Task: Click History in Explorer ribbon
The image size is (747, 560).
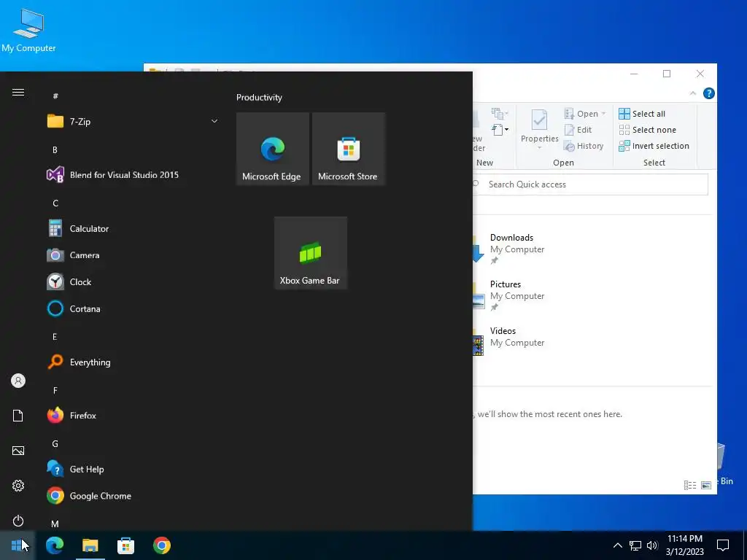Action: point(584,146)
